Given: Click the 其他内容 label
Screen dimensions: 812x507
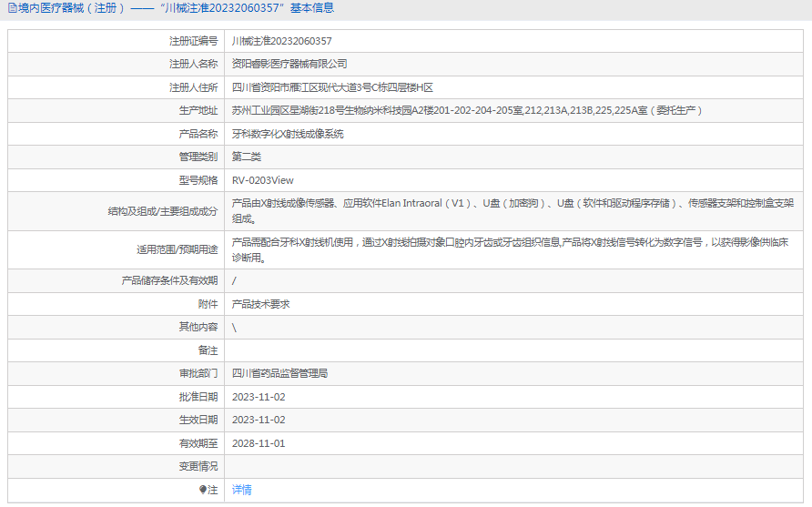Looking at the screenshot, I should click(x=198, y=327).
